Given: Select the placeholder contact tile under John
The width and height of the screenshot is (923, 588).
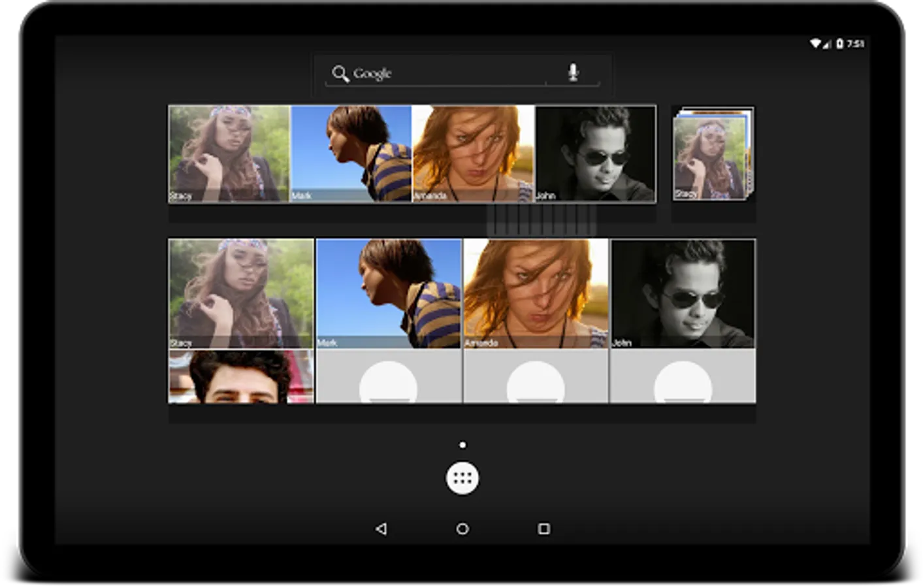Looking at the screenshot, I should pos(683,376).
